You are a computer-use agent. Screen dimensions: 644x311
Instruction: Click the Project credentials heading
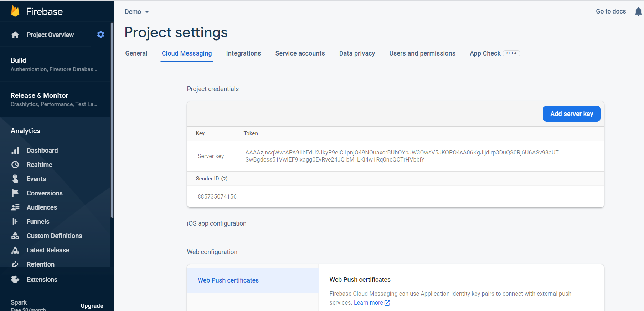[213, 89]
